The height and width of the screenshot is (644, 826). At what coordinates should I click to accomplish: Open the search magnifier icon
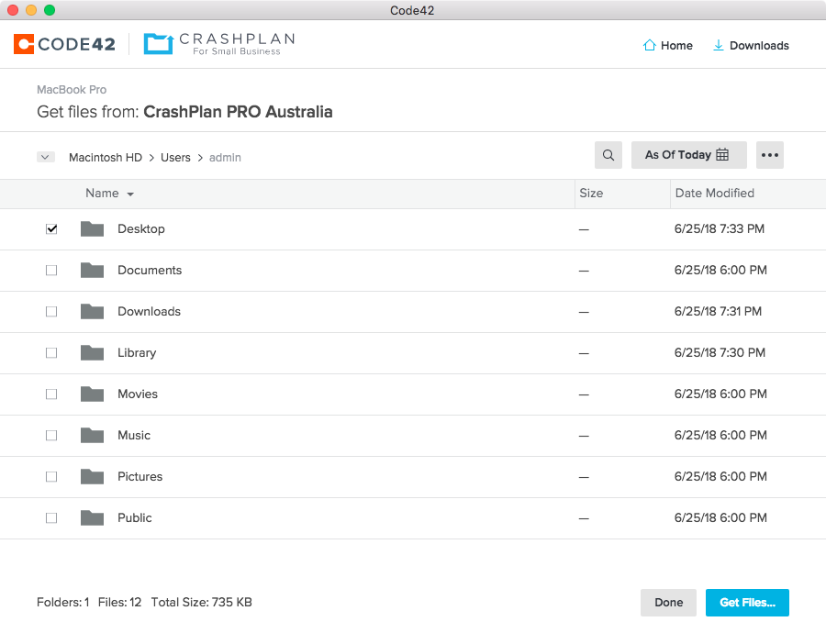click(608, 154)
